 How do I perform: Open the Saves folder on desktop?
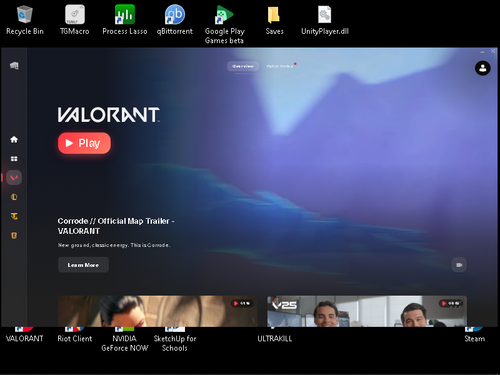pyautogui.click(x=274, y=20)
